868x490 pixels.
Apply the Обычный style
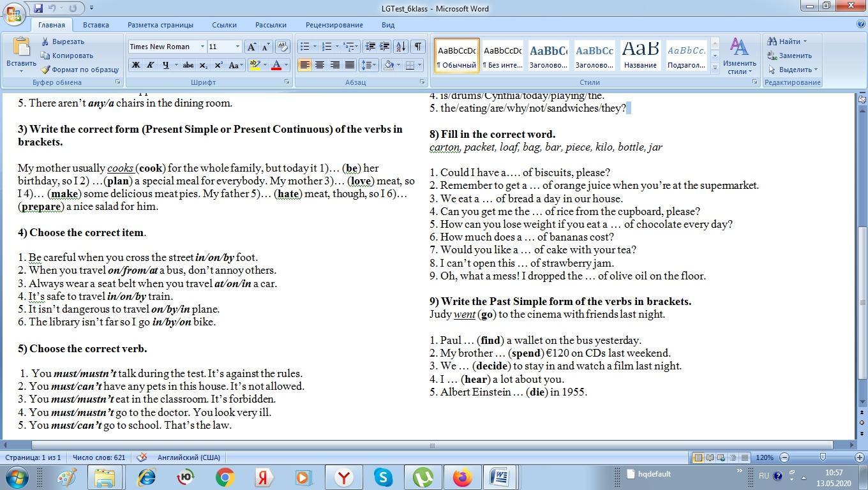pos(456,55)
